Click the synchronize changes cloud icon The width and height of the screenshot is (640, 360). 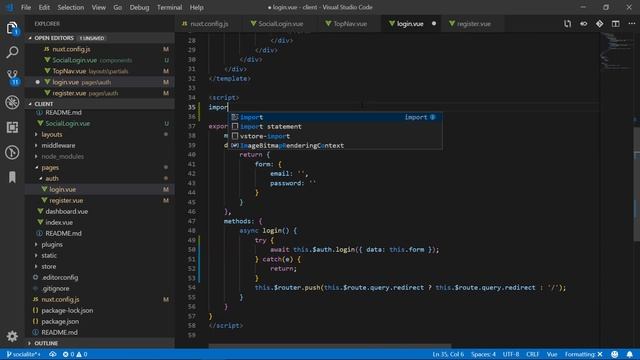click(53, 354)
